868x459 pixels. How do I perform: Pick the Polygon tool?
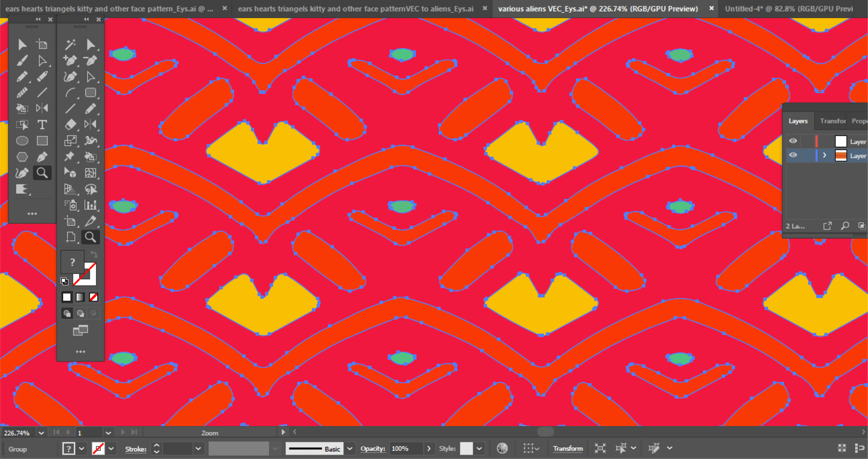[22, 157]
